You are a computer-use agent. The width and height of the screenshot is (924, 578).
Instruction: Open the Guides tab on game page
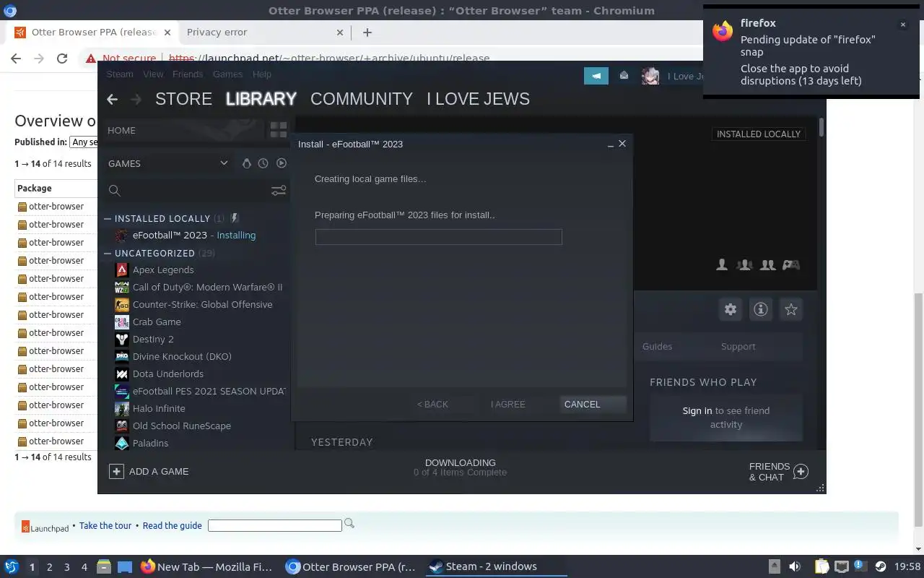click(x=657, y=346)
